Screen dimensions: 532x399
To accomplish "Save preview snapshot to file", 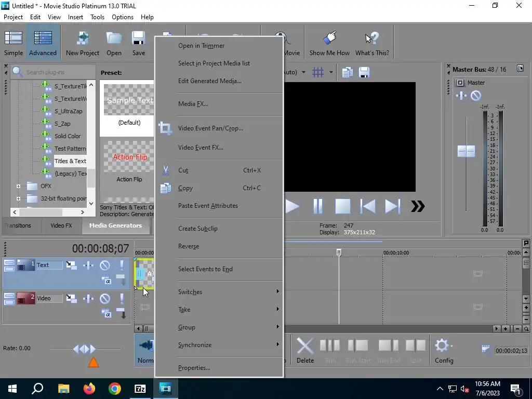I will click(x=364, y=72).
